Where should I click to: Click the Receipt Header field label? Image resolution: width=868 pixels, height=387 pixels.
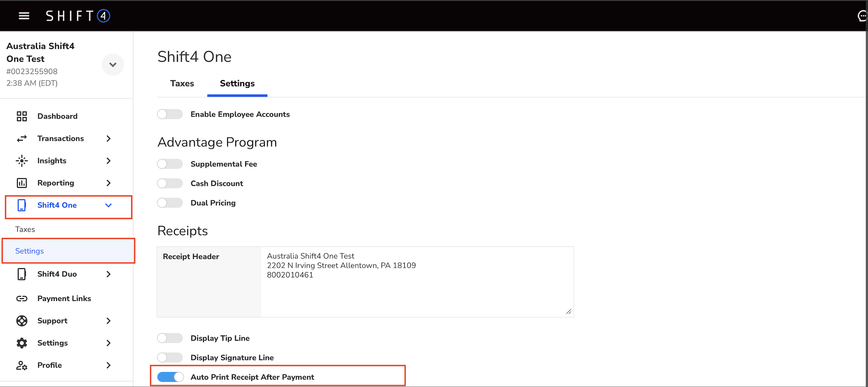tap(191, 257)
